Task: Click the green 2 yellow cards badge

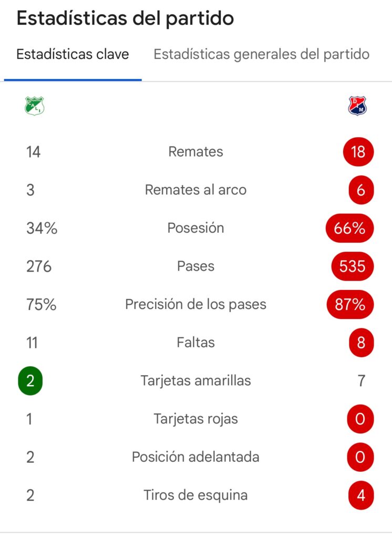Action: pos(30,381)
